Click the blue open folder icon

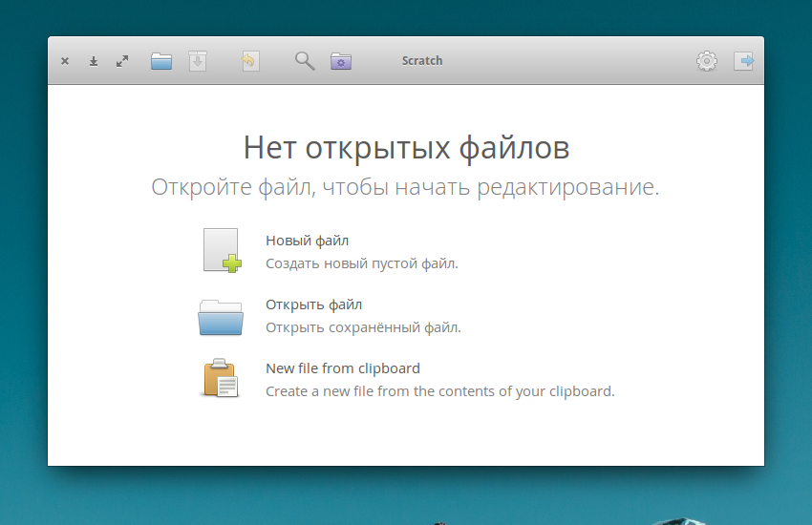[x=221, y=317]
